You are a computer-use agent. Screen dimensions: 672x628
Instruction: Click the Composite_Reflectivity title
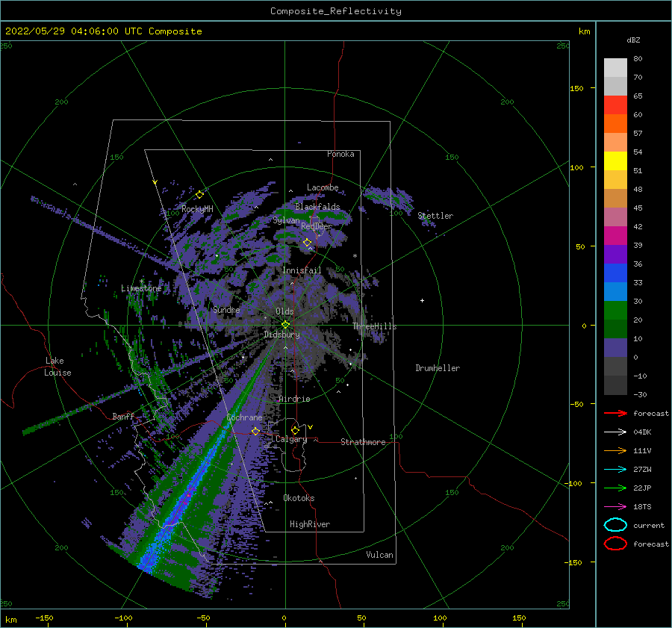coord(335,11)
